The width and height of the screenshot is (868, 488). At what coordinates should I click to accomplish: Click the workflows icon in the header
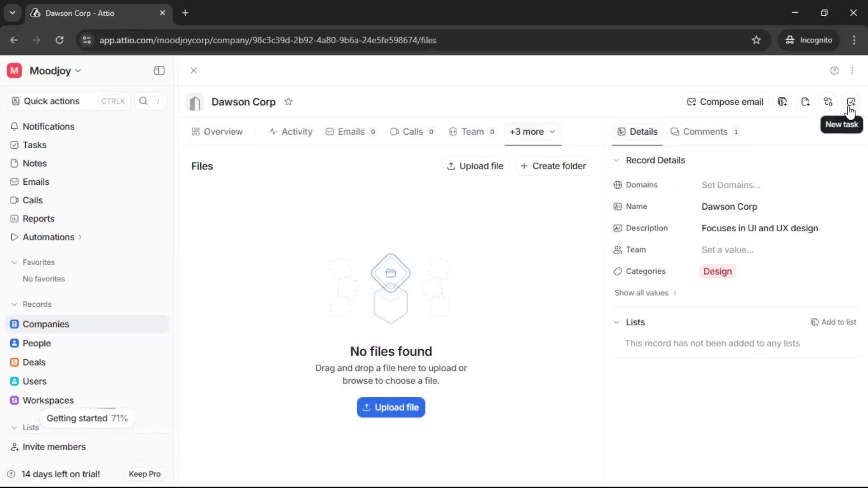coord(828,102)
